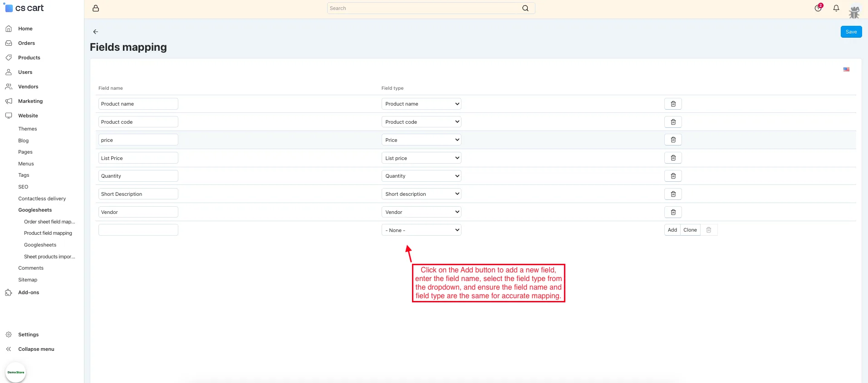Open Themes in the sidebar
868x383 pixels.
coord(28,129)
